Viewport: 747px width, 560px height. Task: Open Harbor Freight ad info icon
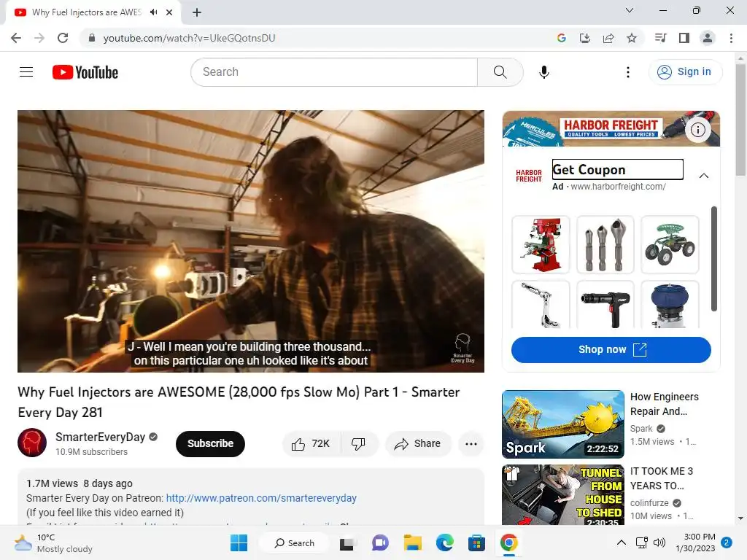click(698, 130)
